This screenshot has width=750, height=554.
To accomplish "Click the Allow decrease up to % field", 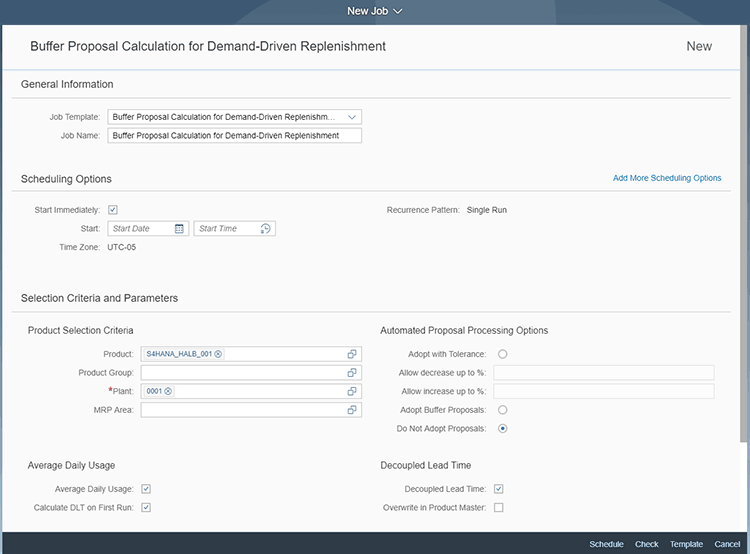I will pyautogui.click(x=603, y=373).
